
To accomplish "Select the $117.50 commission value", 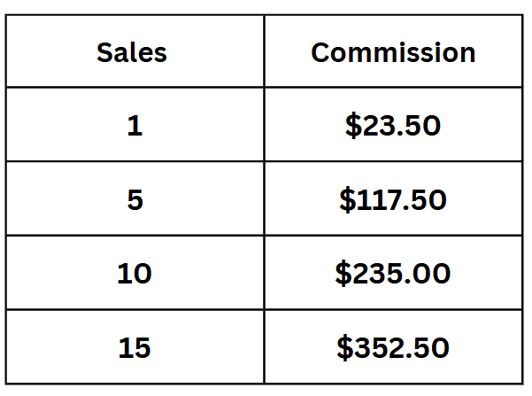I will [393, 200].
